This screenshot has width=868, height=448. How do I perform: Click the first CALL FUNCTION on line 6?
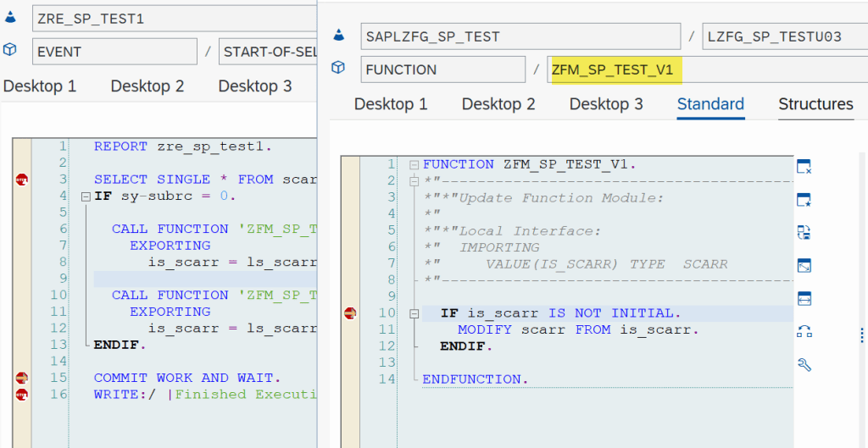pyautogui.click(x=214, y=229)
